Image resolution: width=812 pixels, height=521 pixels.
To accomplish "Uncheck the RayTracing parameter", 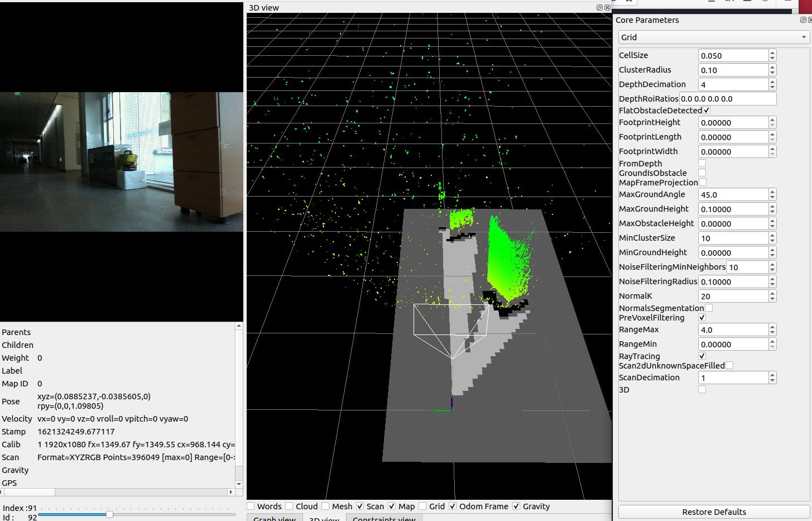I will [x=702, y=356].
